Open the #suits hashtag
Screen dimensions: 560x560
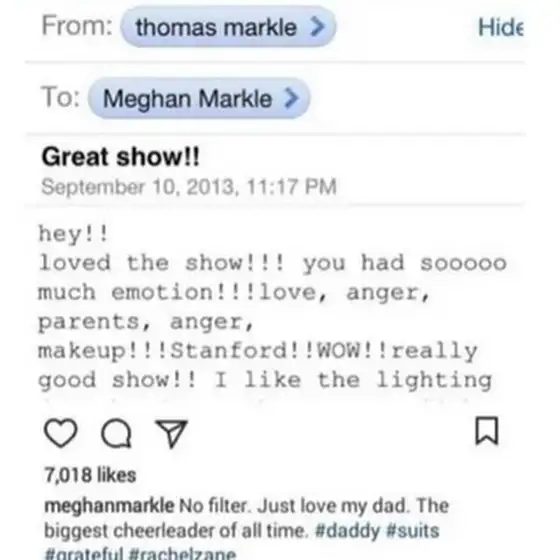tap(413, 531)
